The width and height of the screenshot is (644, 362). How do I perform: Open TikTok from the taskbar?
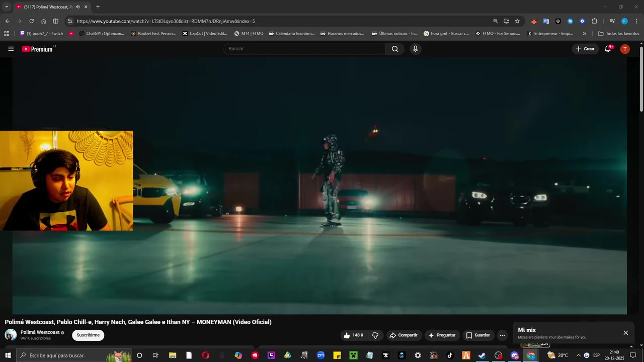[x=450, y=355]
